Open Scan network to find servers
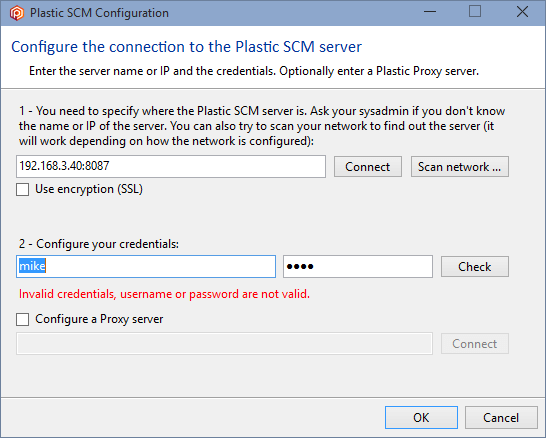Viewport: 546px width, 438px height. 460,167
